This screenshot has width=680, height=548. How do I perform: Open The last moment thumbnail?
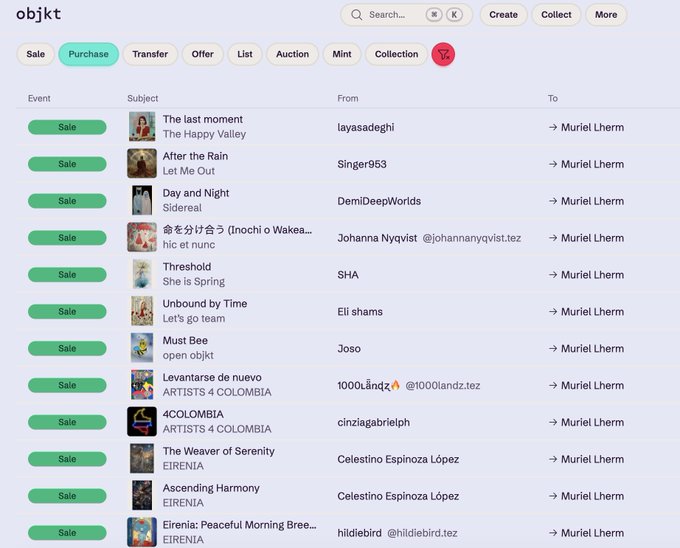tap(142, 127)
